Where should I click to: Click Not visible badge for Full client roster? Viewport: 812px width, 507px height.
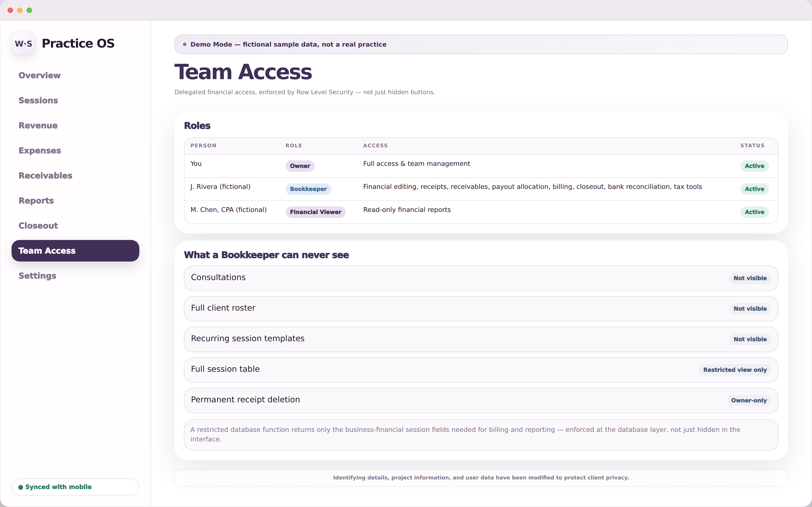[750, 309]
